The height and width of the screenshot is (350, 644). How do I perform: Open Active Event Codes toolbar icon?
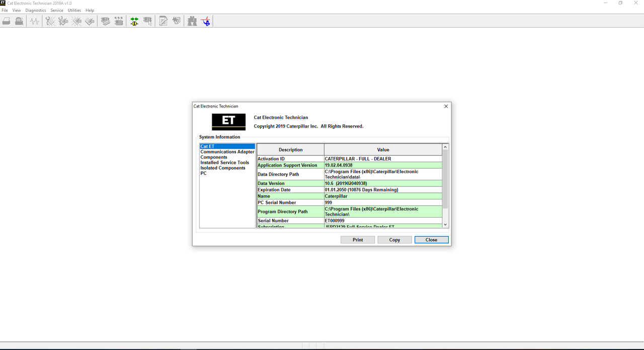(76, 21)
